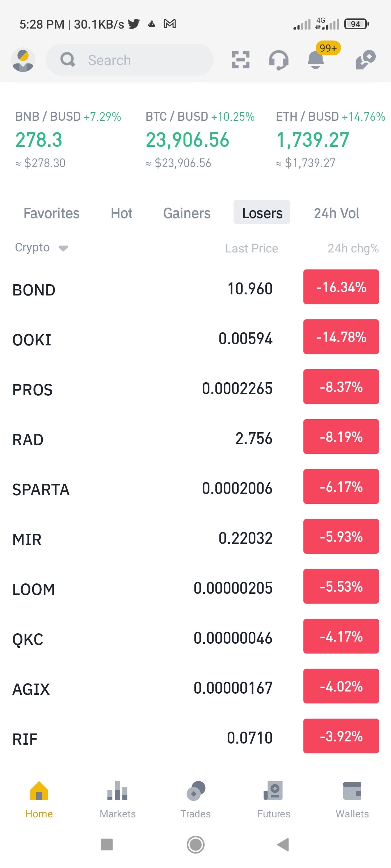
Task: Tap the rocket and coin icon
Action: click(x=366, y=60)
